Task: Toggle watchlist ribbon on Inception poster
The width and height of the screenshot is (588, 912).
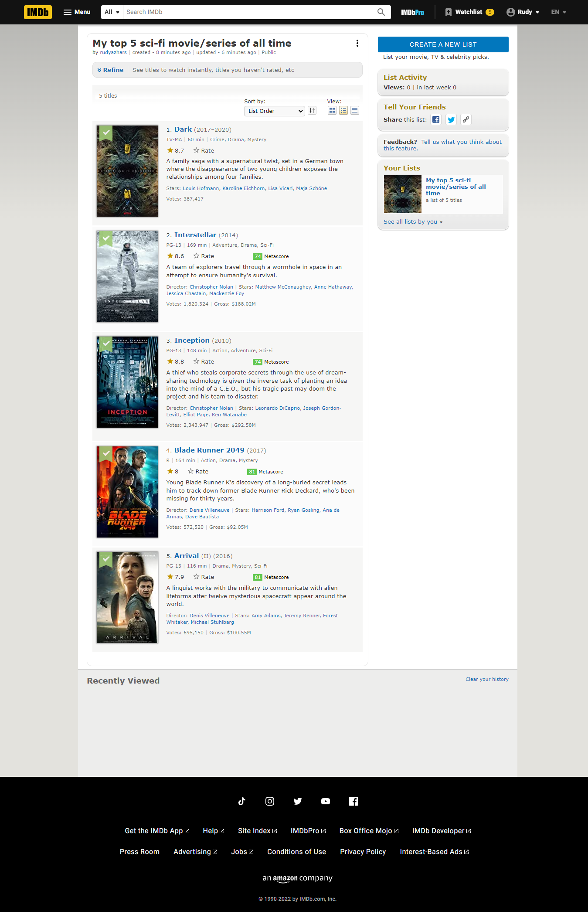Action: coord(106,344)
